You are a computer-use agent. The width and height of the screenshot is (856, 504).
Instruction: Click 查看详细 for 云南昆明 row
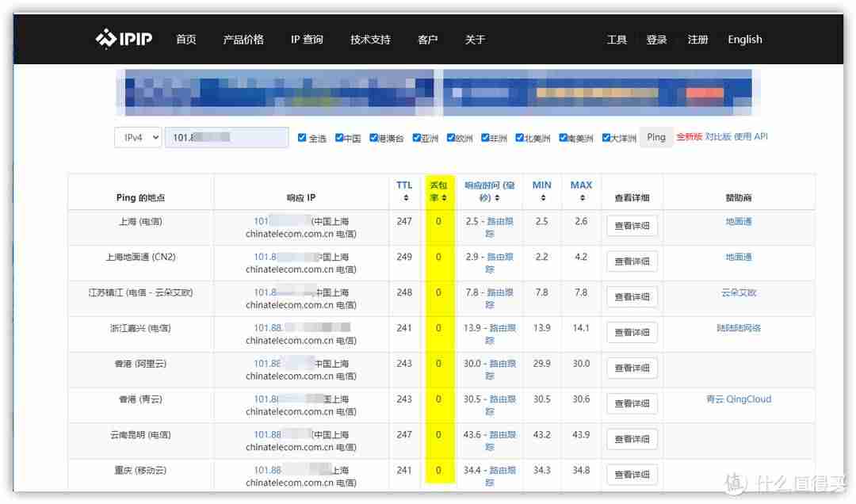pos(632,439)
